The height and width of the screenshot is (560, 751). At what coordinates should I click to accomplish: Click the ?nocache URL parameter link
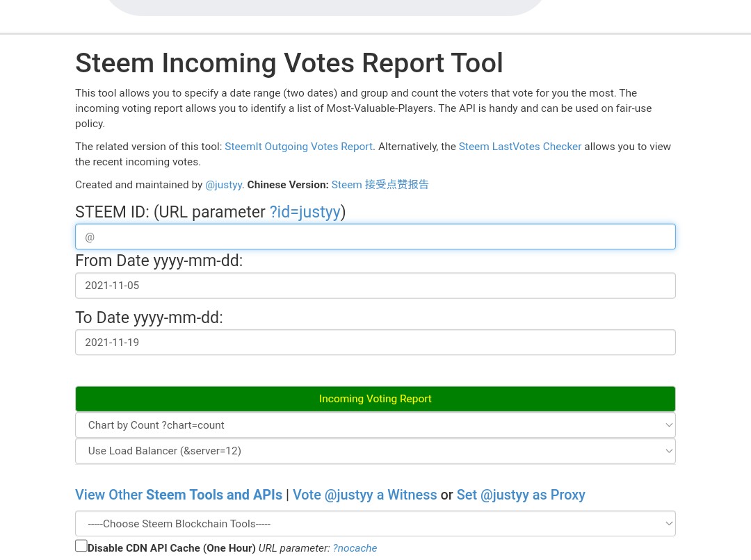[355, 548]
